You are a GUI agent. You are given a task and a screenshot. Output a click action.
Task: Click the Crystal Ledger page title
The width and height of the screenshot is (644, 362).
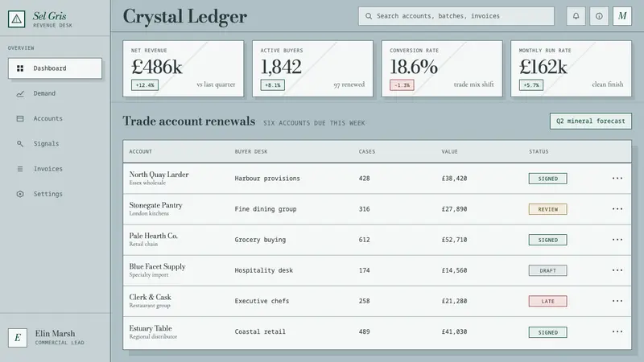coord(185,17)
